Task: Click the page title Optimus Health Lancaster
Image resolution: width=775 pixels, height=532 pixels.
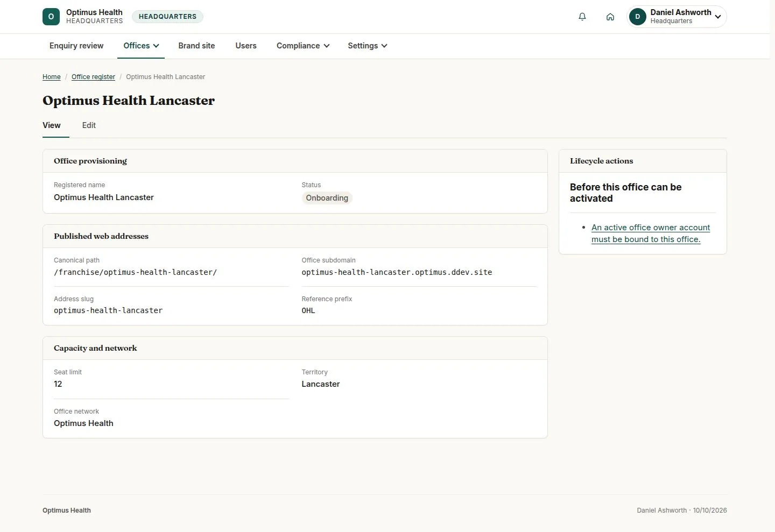Action: [x=129, y=101]
